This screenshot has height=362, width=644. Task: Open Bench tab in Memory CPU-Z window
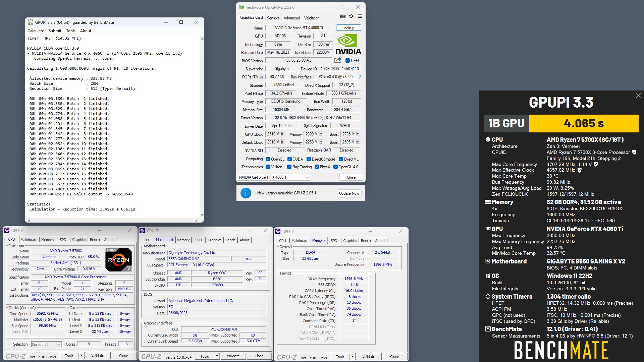pyautogui.click(x=366, y=241)
